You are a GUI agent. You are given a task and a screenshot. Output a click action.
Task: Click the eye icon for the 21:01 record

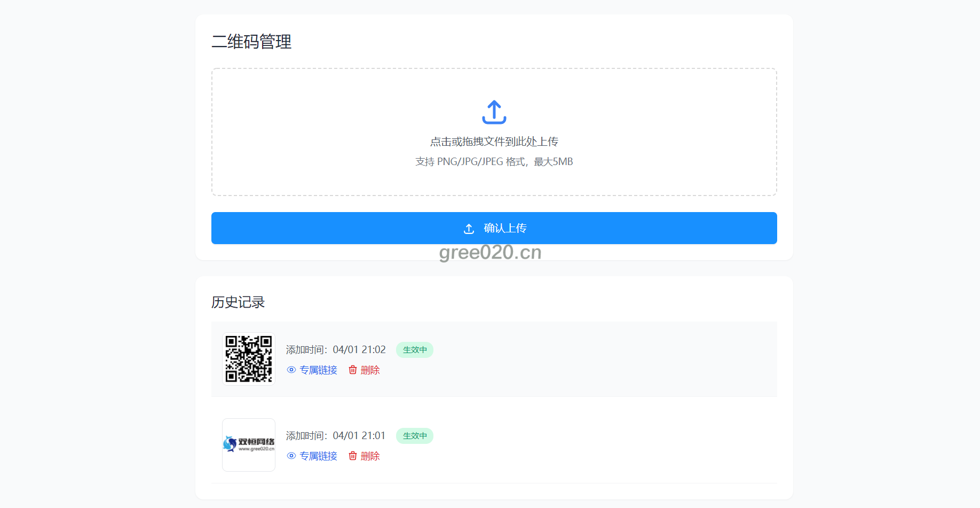point(291,456)
